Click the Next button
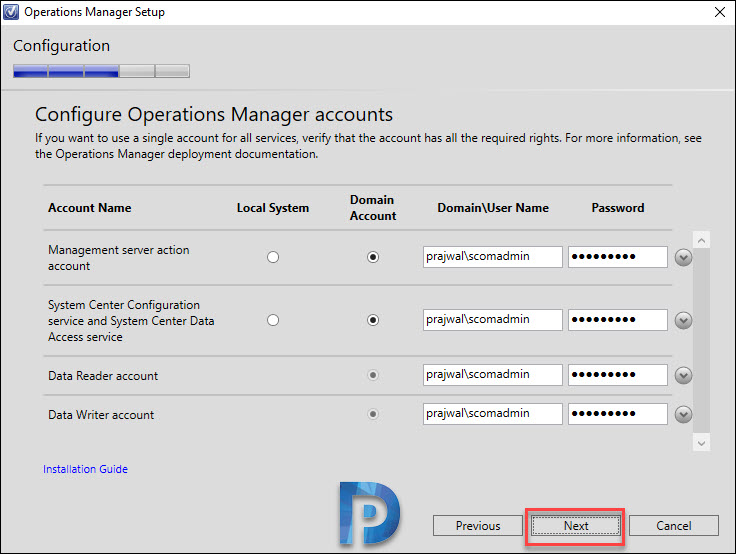This screenshot has height=554, width=736. point(576,526)
